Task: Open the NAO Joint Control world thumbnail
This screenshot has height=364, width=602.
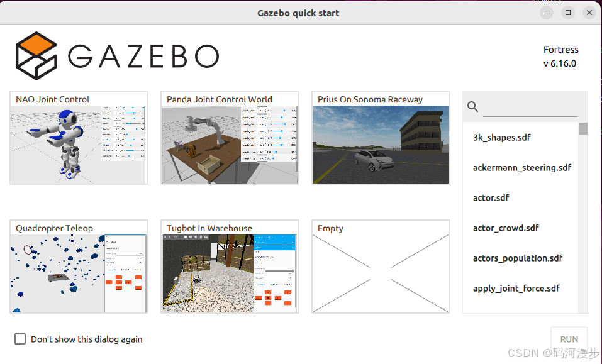Action: point(79,138)
